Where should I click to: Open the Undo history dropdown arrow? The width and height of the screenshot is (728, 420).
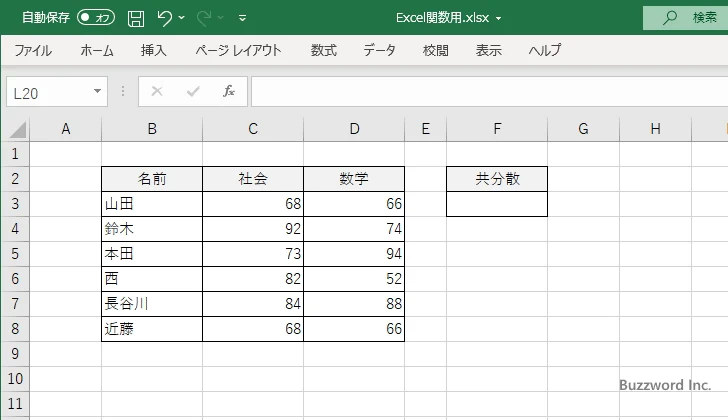point(182,18)
